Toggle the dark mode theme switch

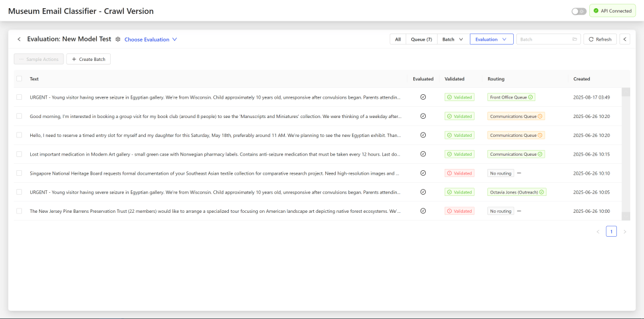[x=579, y=11]
